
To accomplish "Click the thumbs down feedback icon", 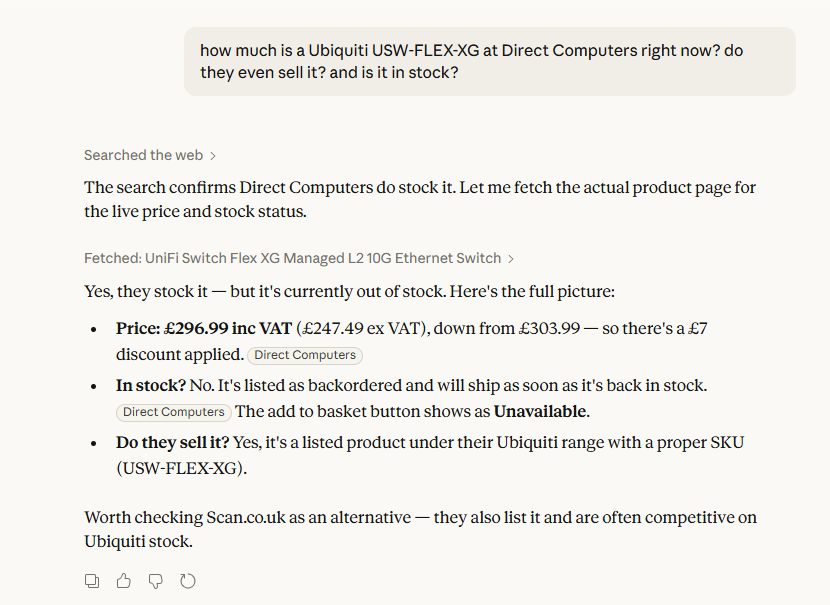I will click(x=156, y=581).
